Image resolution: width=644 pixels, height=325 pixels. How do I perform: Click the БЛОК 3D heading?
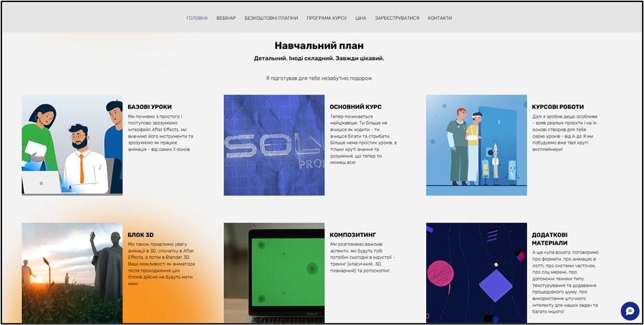click(142, 234)
